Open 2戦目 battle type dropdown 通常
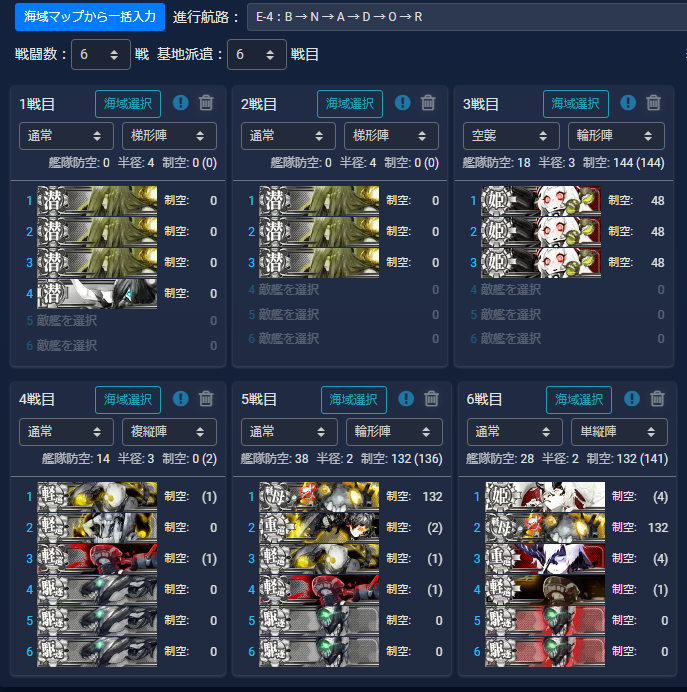 point(288,136)
